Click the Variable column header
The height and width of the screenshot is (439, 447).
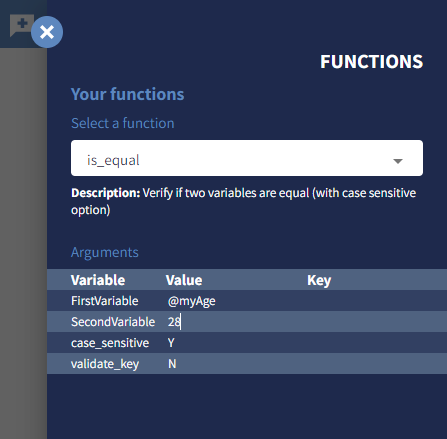98,280
